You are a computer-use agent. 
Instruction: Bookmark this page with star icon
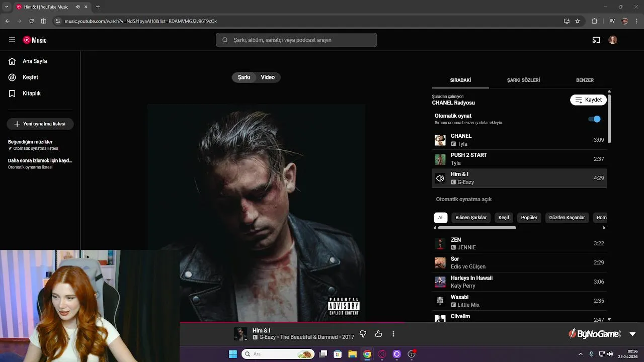pos(578,21)
